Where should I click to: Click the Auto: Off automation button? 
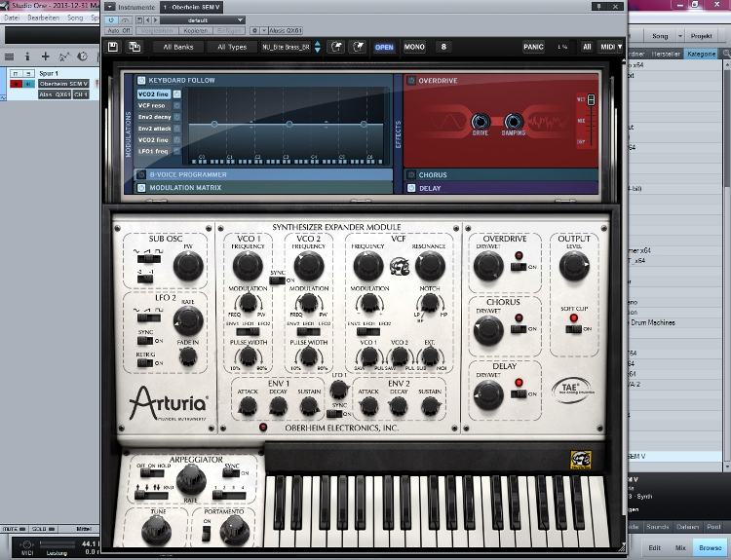pos(119,31)
